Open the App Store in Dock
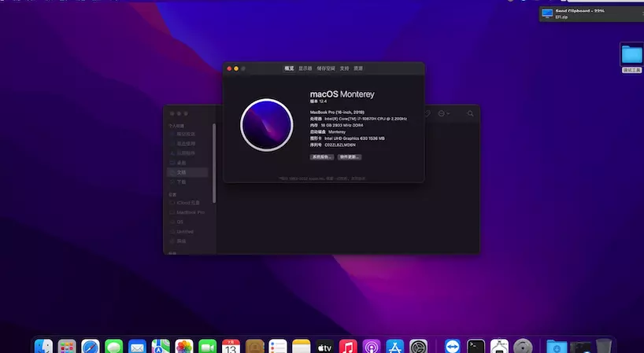This screenshot has width=644, height=353. (x=395, y=347)
